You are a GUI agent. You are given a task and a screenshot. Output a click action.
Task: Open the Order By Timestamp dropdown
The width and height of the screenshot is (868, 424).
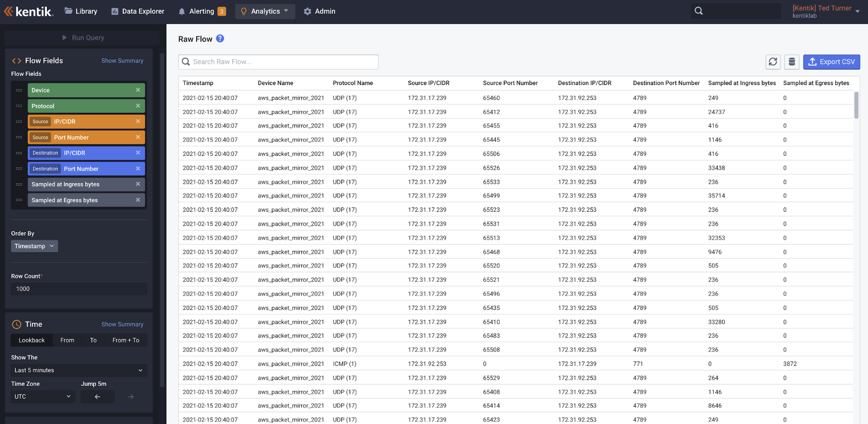point(34,246)
